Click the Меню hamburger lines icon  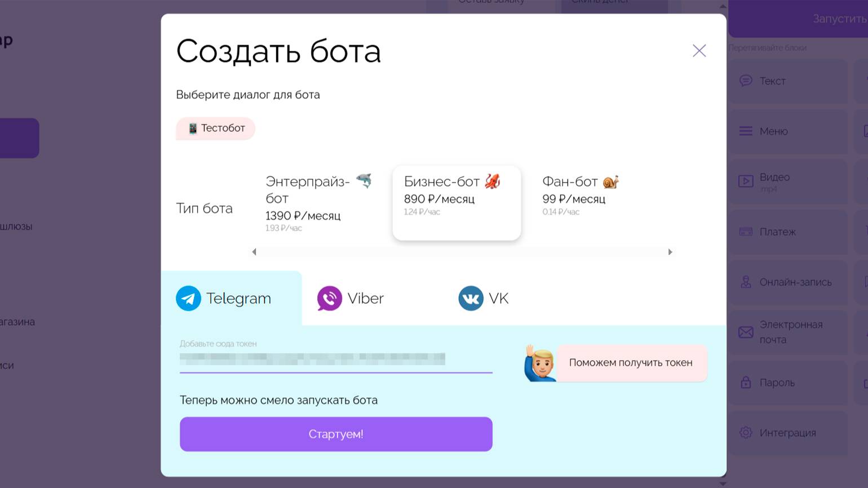pos(746,131)
